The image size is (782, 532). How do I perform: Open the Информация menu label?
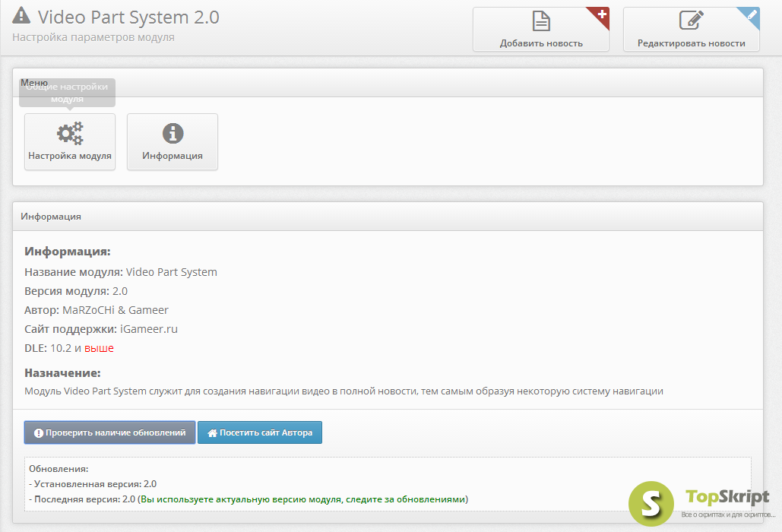[x=173, y=156]
